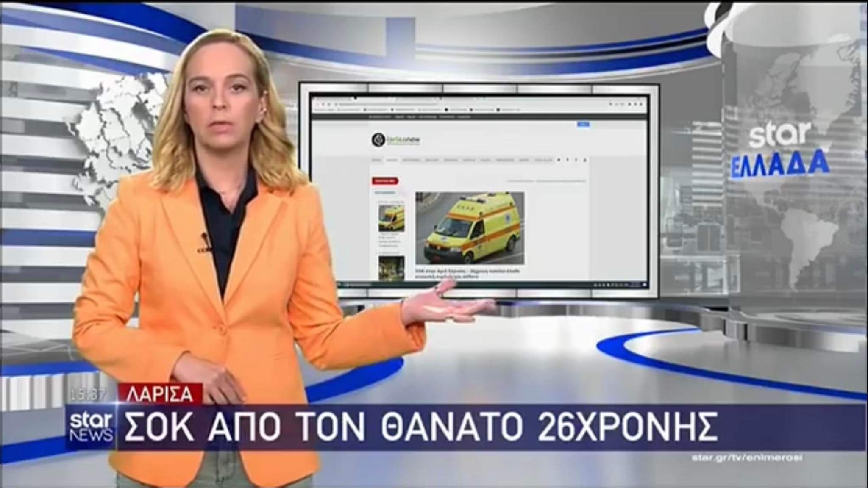The image size is (868, 488).
Task: Click the red breaking news badge
Action: [x=386, y=180]
